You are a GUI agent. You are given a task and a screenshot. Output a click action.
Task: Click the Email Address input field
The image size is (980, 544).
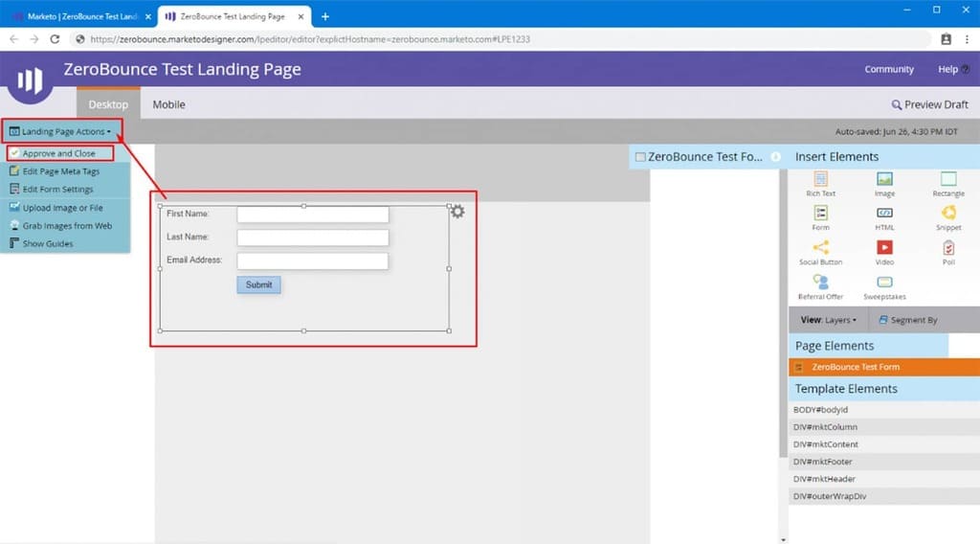(313, 261)
